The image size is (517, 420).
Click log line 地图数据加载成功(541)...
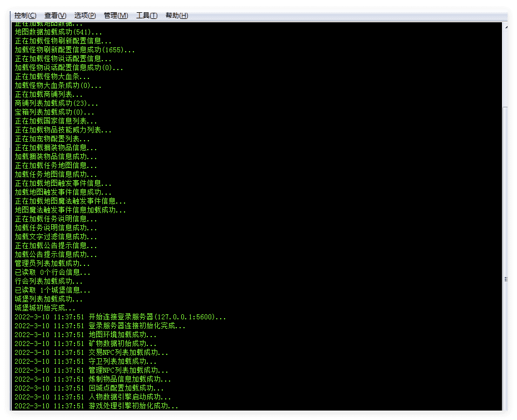point(58,32)
